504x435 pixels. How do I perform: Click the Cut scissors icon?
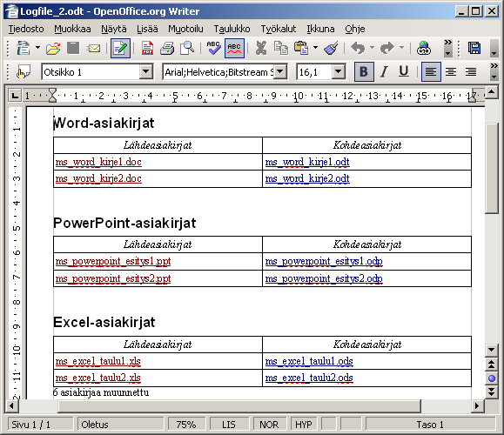coord(261,48)
